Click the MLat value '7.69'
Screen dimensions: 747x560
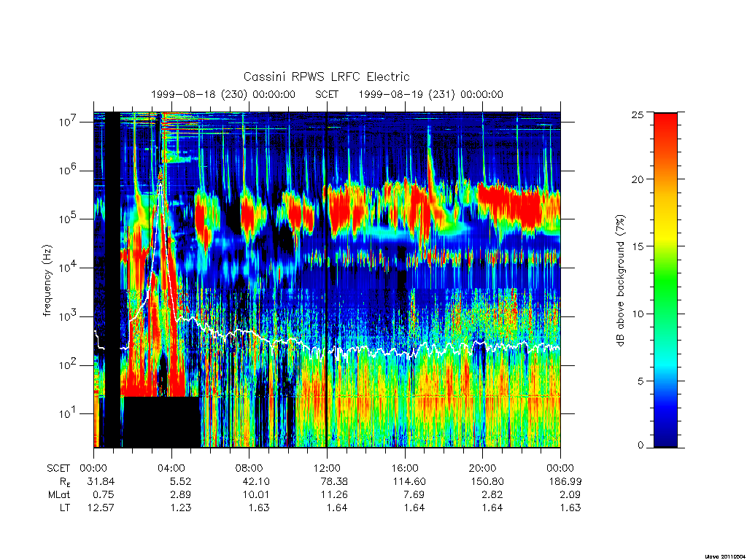pyautogui.click(x=414, y=495)
